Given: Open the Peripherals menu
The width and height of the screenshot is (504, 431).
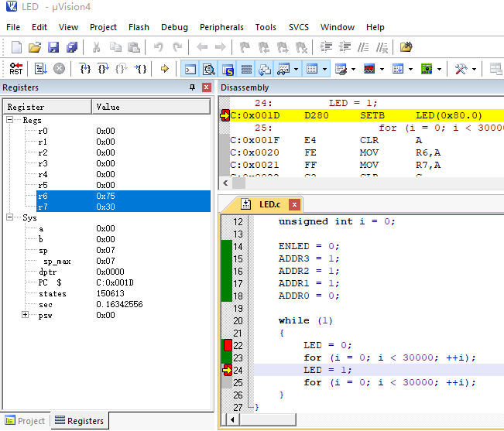Looking at the screenshot, I should 221,27.
